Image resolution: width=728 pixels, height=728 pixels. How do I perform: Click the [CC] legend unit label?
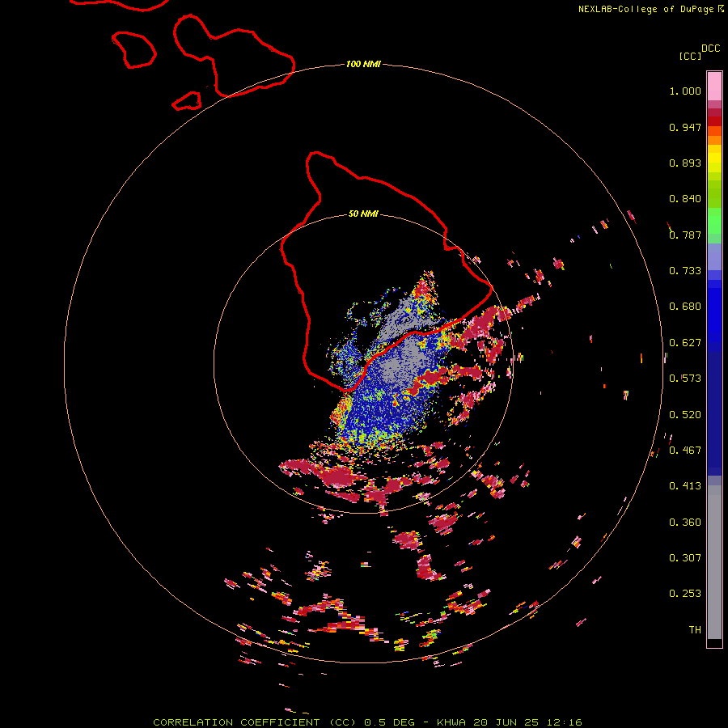pyautogui.click(x=690, y=56)
